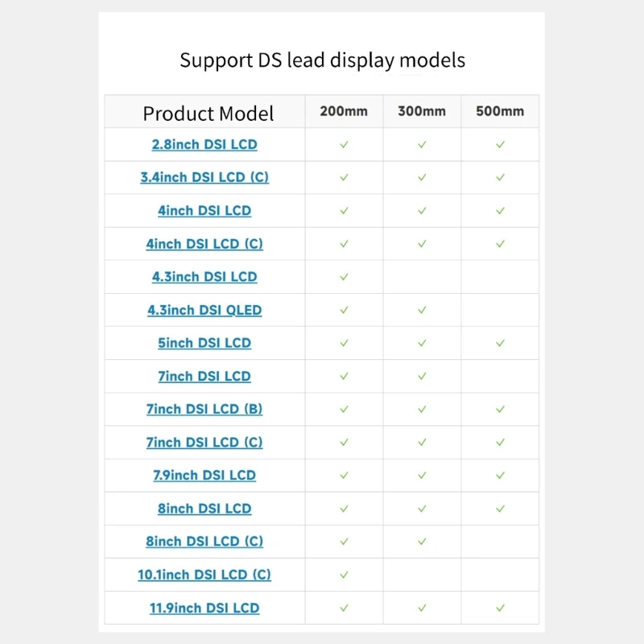Click the 200mm checkmark for 10.1inch DSI LCD (C)
Screen dimensions: 644x644
(x=344, y=575)
